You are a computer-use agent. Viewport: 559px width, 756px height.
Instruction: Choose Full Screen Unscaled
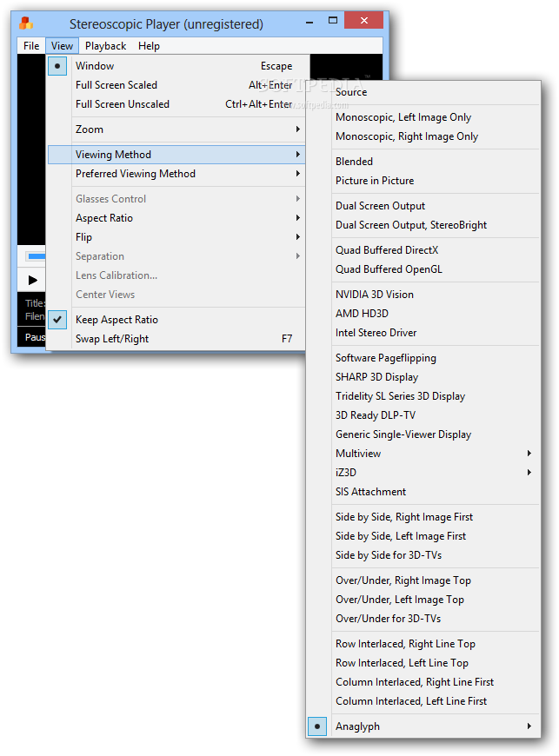point(176,104)
